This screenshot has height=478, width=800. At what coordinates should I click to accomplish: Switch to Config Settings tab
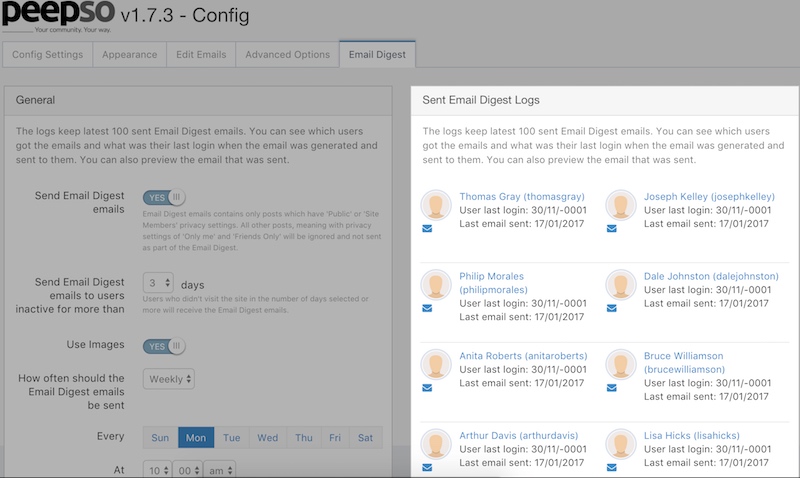(x=47, y=55)
